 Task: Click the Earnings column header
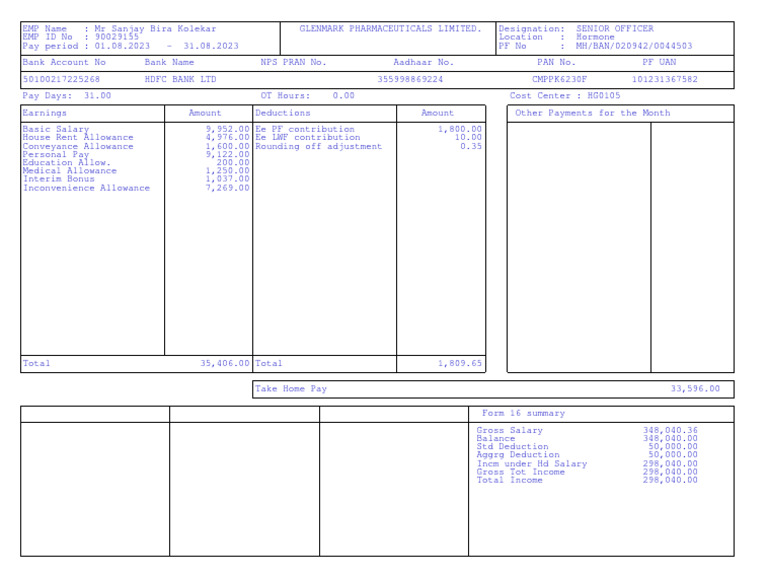tap(45, 113)
